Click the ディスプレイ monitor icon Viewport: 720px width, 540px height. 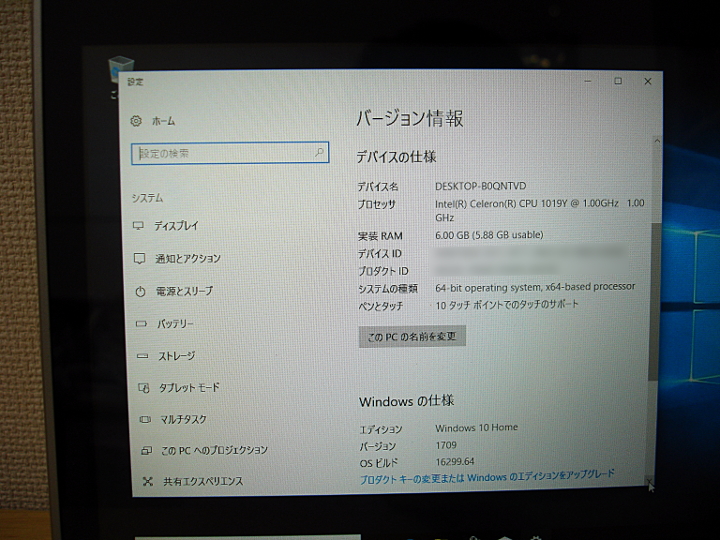pos(138,225)
